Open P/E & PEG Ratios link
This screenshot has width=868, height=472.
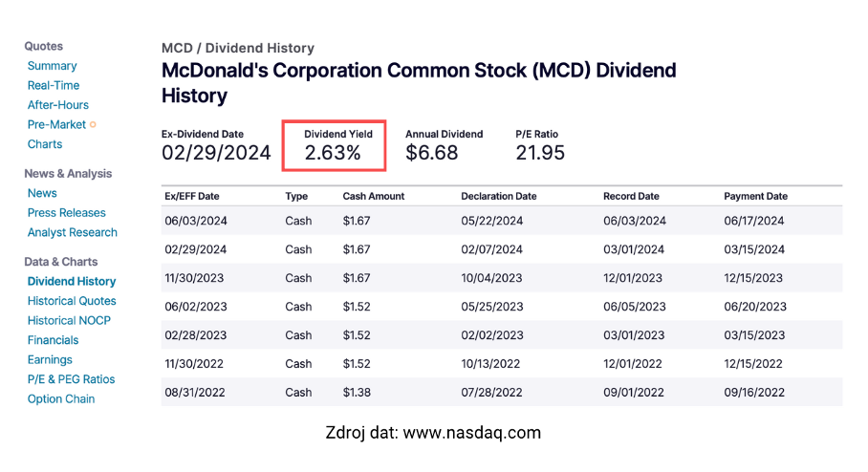click(x=72, y=379)
